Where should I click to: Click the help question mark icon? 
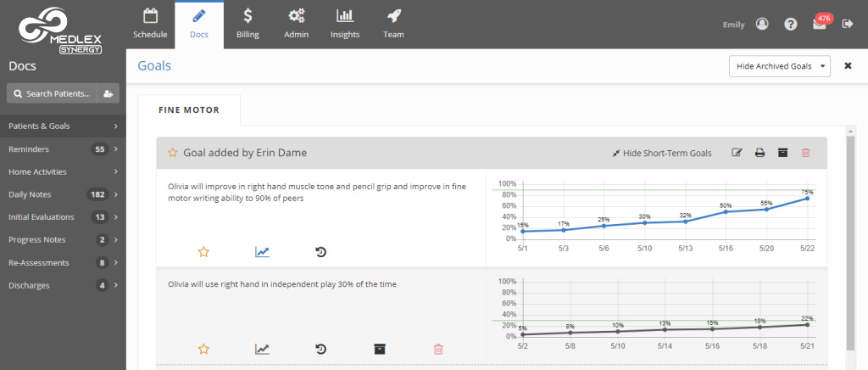[791, 25]
